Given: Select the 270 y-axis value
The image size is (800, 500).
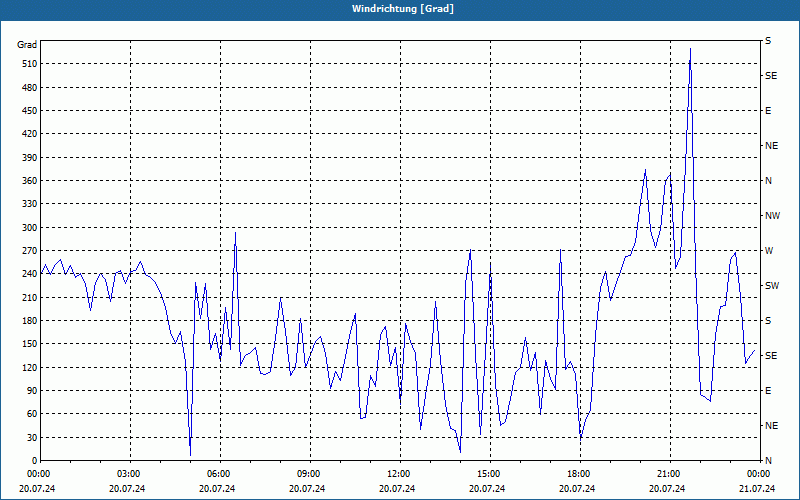Looking at the screenshot, I should tap(29, 251).
